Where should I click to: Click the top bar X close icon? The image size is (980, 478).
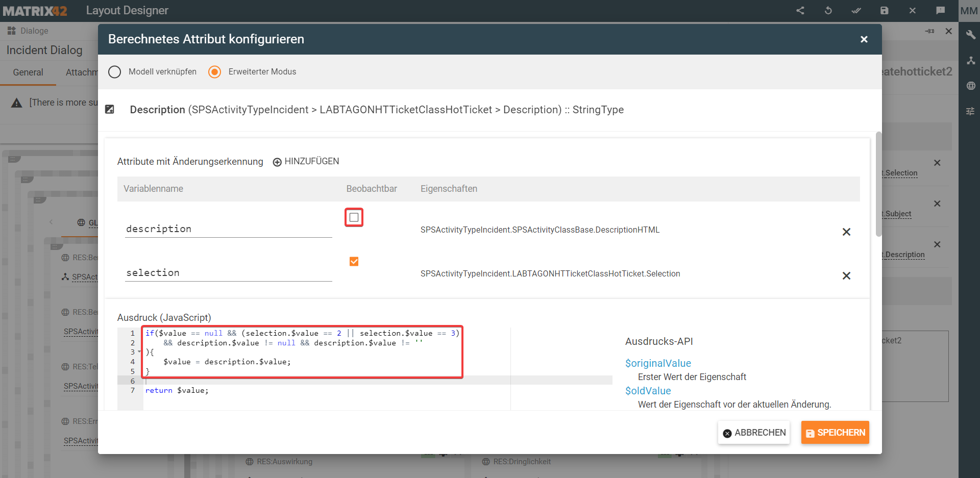click(x=913, y=10)
